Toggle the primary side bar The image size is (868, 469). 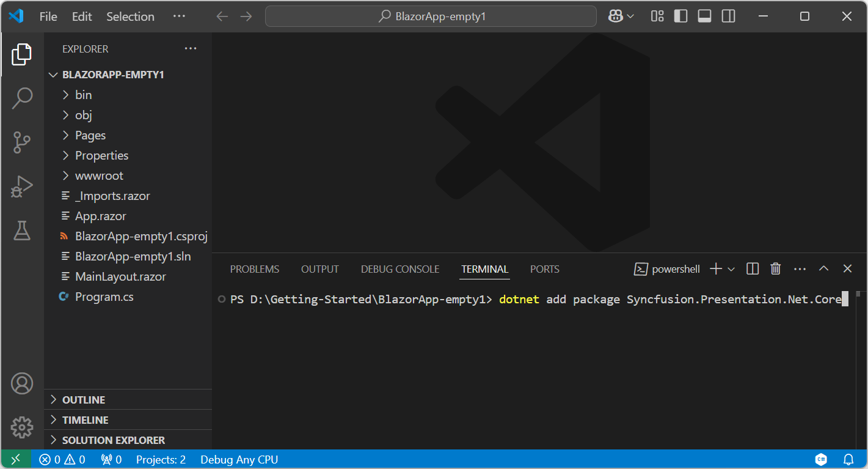[680, 17]
